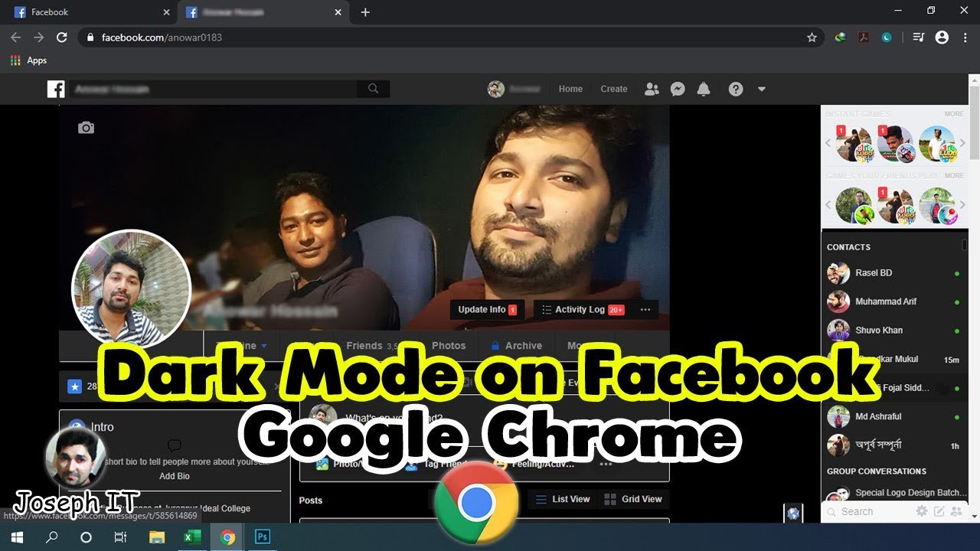This screenshot has width=980, height=551.
Task: Click the Facebook search magnifier button
Action: click(373, 89)
